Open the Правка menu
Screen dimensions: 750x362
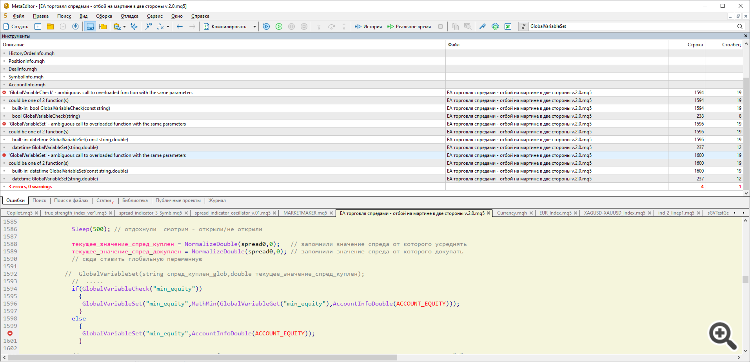pos(41,16)
